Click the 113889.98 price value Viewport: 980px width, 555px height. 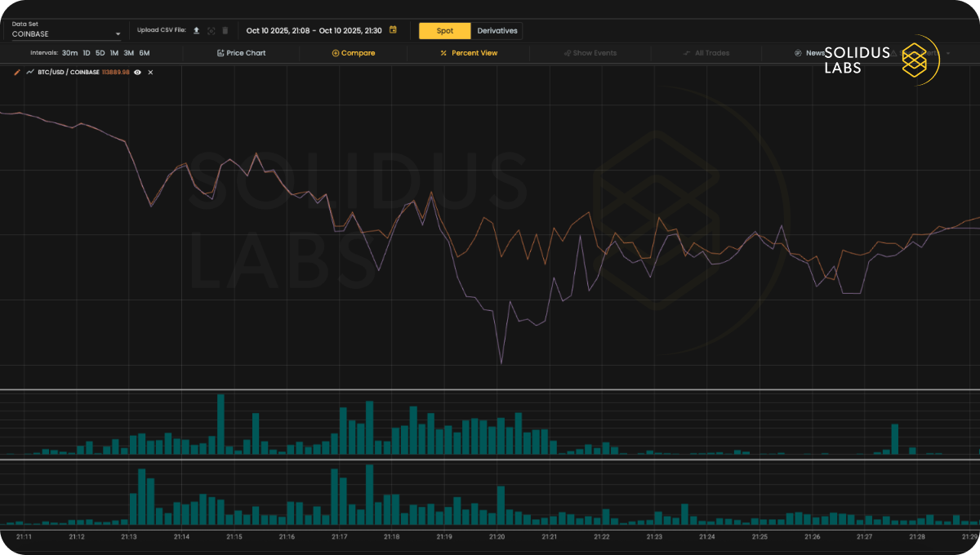116,73
